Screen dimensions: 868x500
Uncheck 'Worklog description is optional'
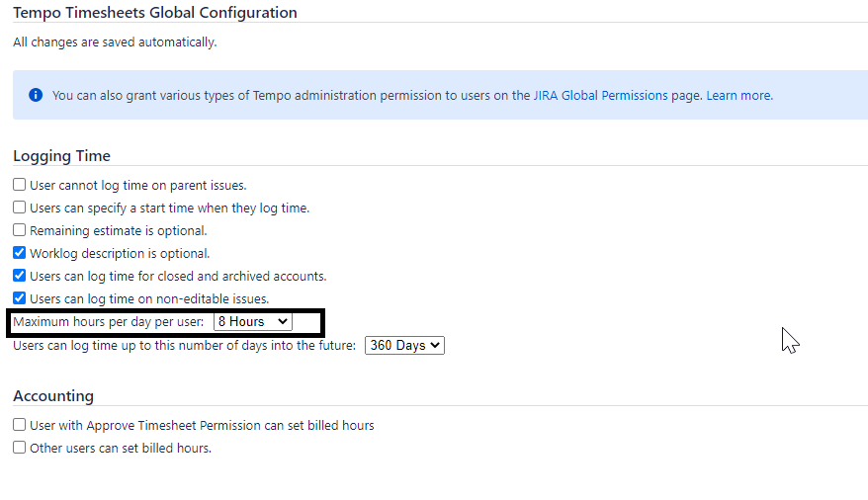click(20, 253)
